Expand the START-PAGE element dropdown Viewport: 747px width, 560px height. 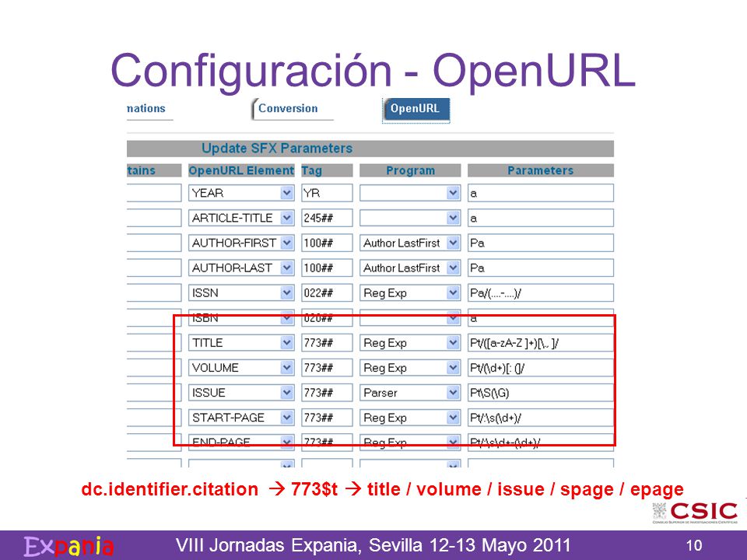point(241,418)
